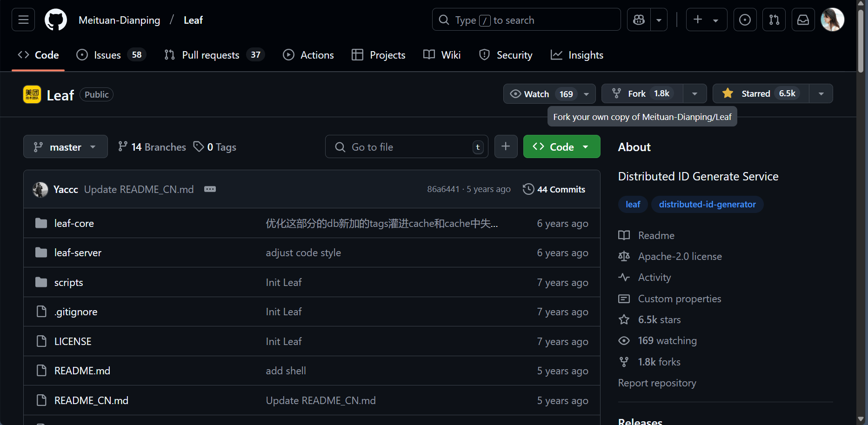The height and width of the screenshot is (425, 868).
Task: Open the Activity link in About
Action: pos(645,277)
